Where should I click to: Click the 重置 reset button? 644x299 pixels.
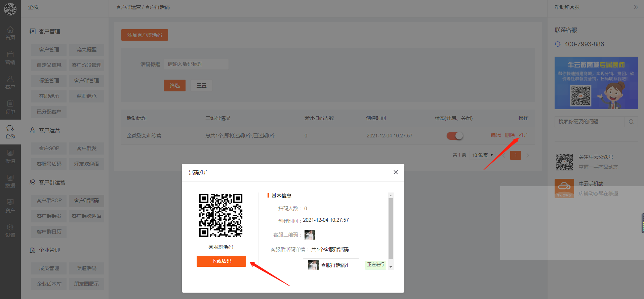coord(201,86)
